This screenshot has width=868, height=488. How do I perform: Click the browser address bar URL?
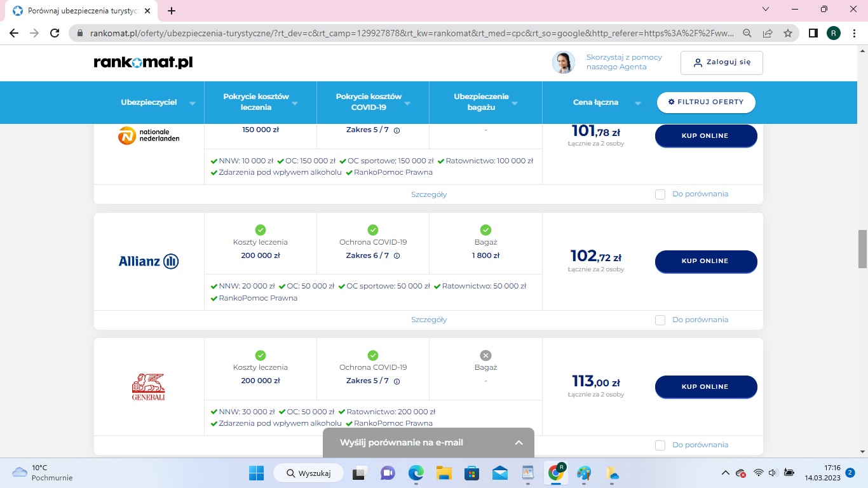[x=410, y=33]
